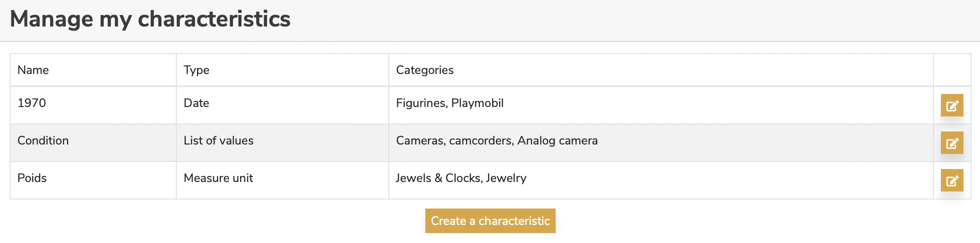Click the Measure unit cell
The image size is (980, 243).
tap(283, 180)
